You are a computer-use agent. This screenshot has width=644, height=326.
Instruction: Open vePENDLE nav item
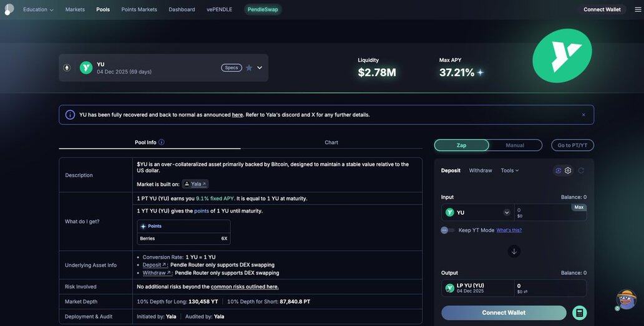219,9
